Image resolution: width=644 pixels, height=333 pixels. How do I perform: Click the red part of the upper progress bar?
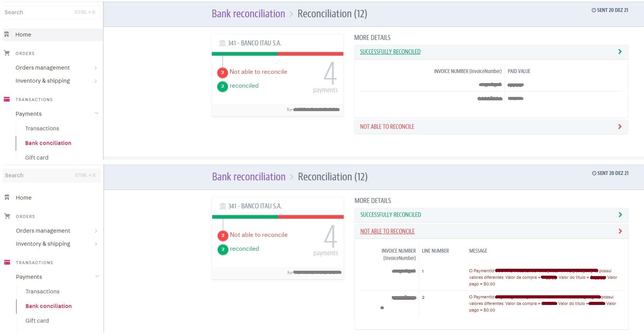(x=310, y=54)
